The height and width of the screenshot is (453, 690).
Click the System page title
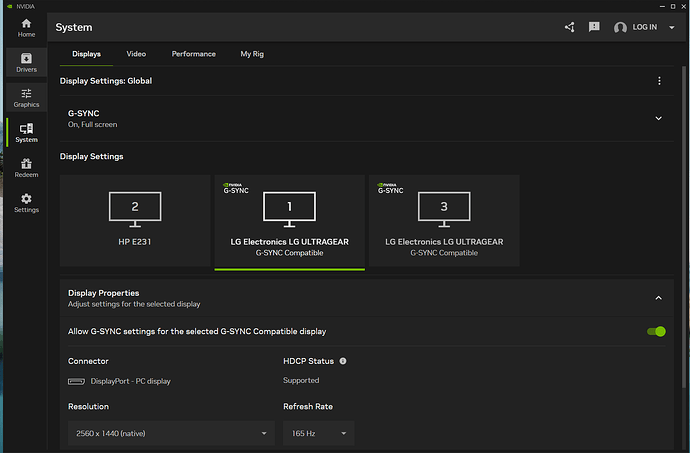coord(74,27)
